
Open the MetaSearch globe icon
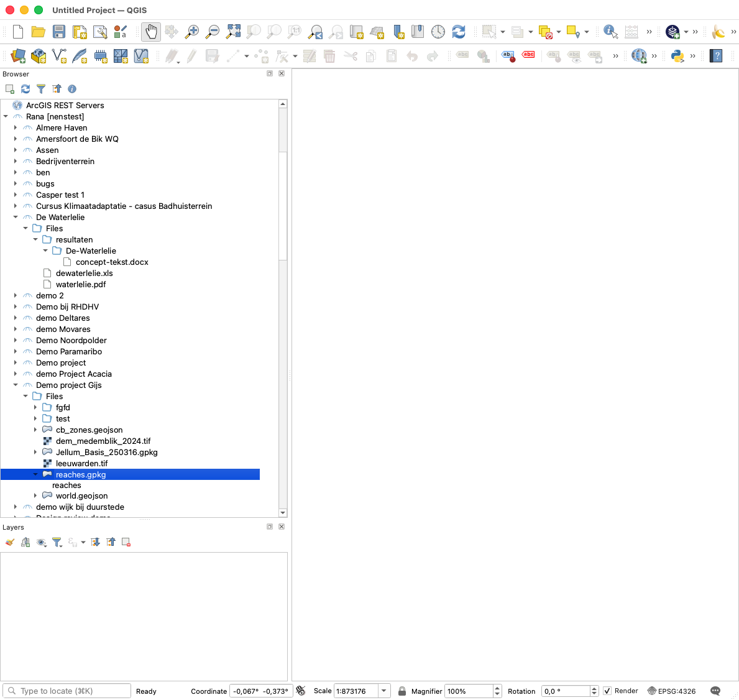[x=639, y=56]
